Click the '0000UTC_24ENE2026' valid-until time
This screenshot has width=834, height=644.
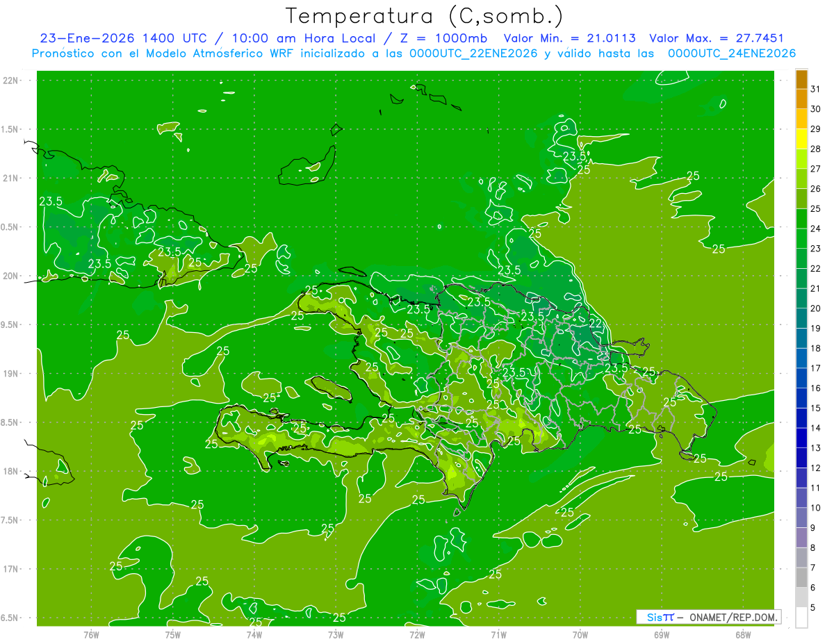732,53
